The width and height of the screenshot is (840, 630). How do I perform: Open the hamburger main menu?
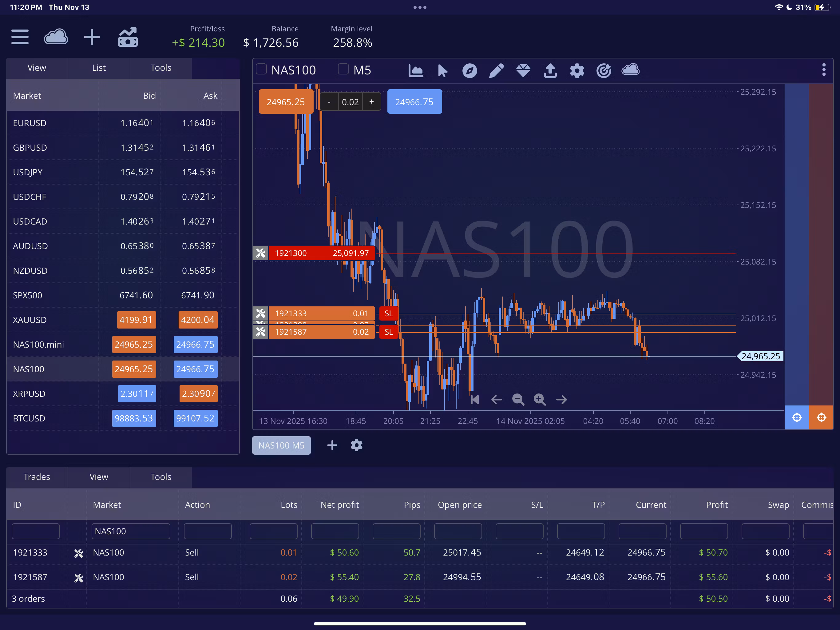click(x=20, y=37)
